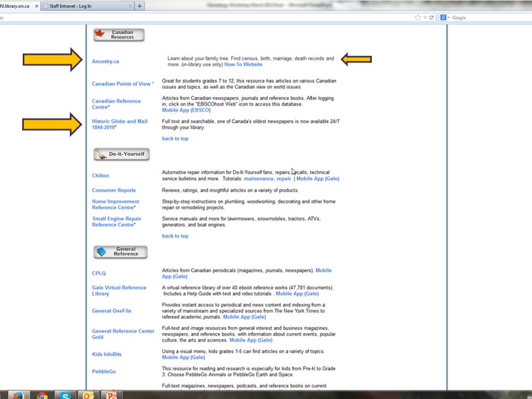Open Kids InfoBits Mobile App (Gale) link

tap(183, 357)
